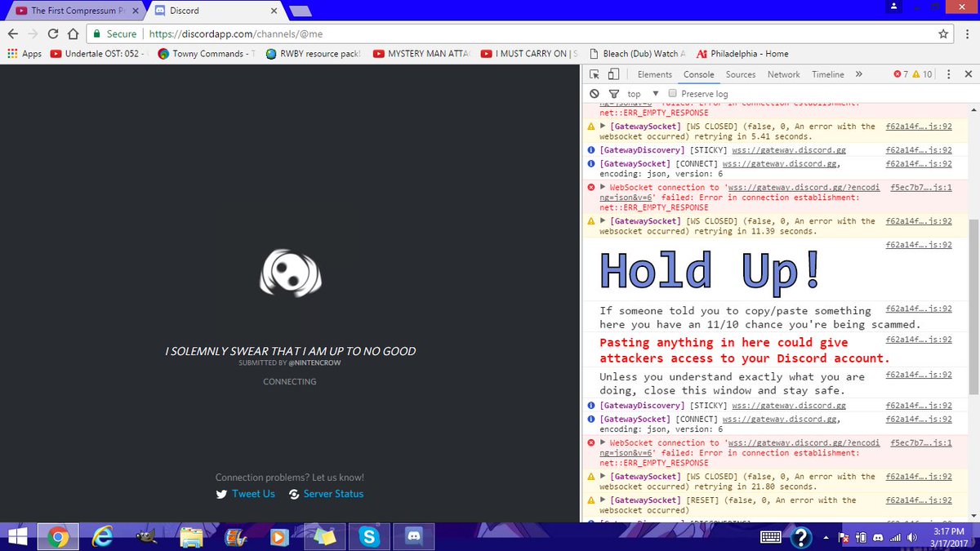Expand the WebSocket connection error below Hold Up
980x551 pixels.
[x=603, y=443]
